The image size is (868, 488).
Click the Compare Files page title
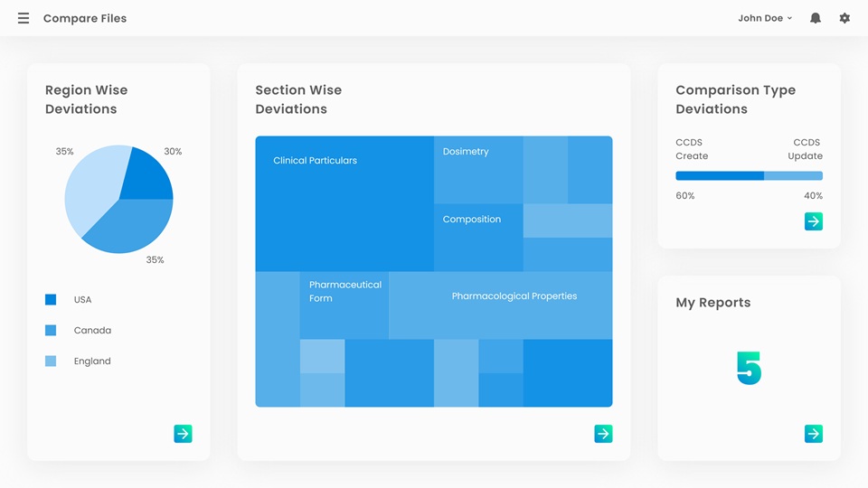[x=85, y=18]
